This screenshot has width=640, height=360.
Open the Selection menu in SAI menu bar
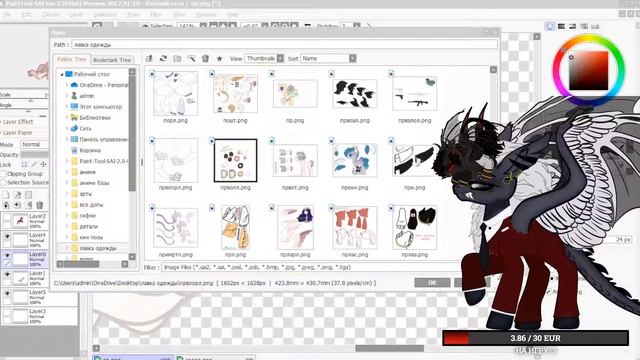(105, 14)
